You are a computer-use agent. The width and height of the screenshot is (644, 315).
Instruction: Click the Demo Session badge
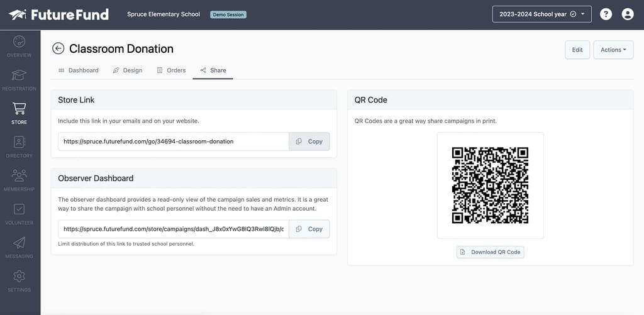point(228,14)
